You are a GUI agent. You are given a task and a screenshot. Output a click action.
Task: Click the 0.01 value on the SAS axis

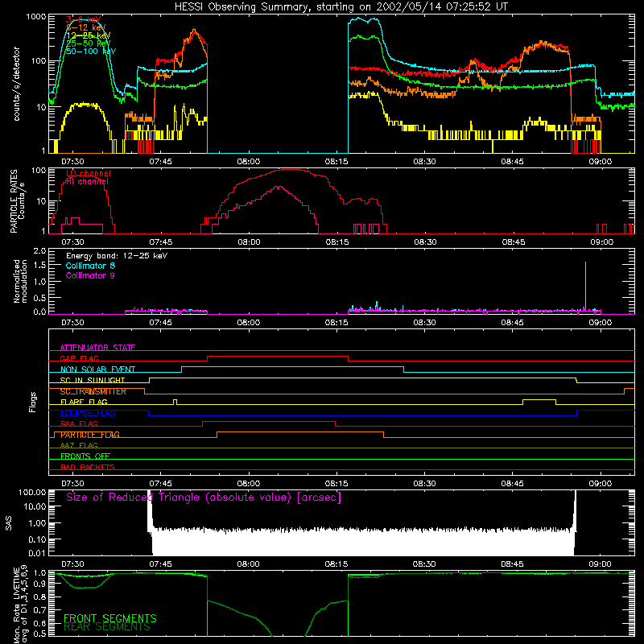(x=37, y=553)
